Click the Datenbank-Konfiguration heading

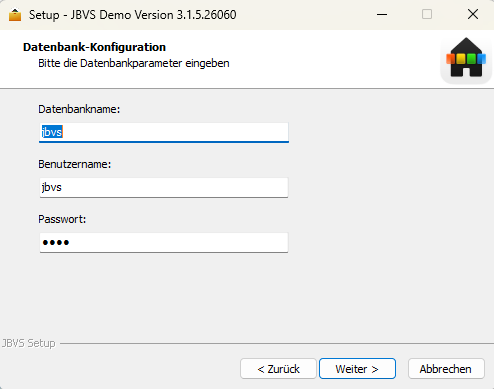pos(94,47)
